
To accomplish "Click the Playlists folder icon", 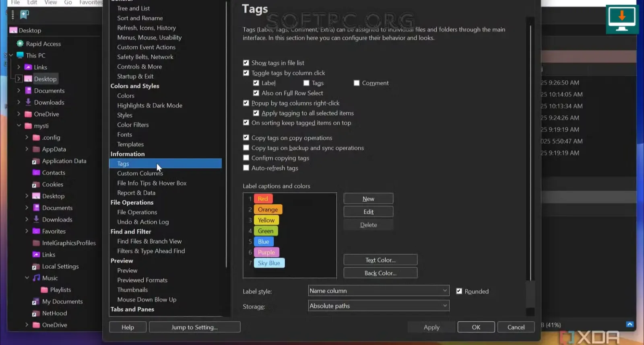I will pyautogui.click(x=44, y=290).
